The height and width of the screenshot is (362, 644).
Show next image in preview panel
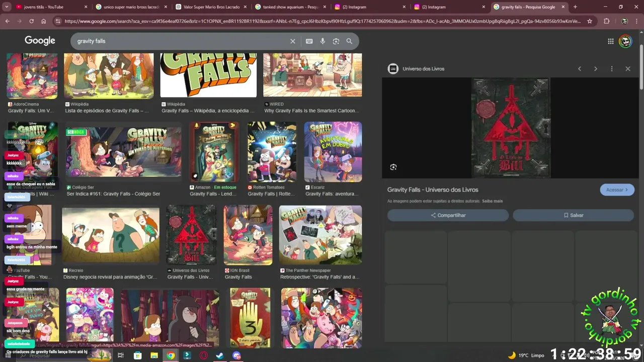[596, 69]
